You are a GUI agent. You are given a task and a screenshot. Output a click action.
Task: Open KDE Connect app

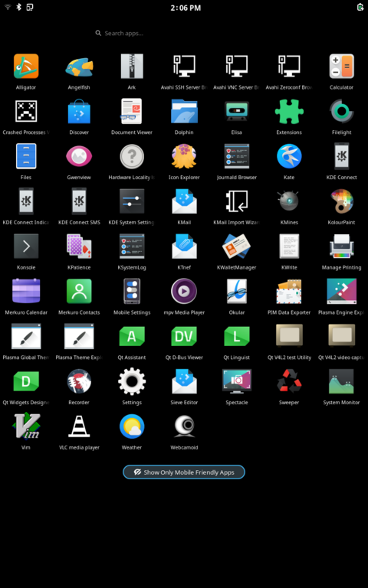(342, 156)
